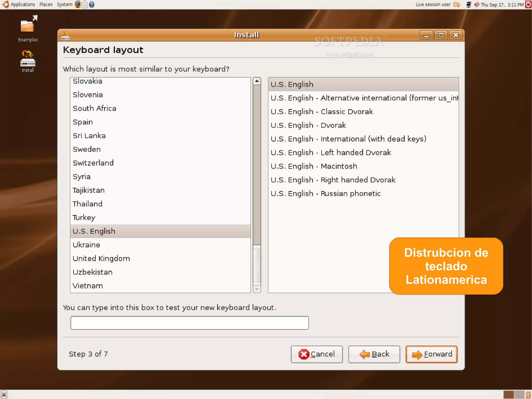This screenshot has width=532, height=399.
Task: Click the blue help icon in panel
Action: tap(92, 4)
